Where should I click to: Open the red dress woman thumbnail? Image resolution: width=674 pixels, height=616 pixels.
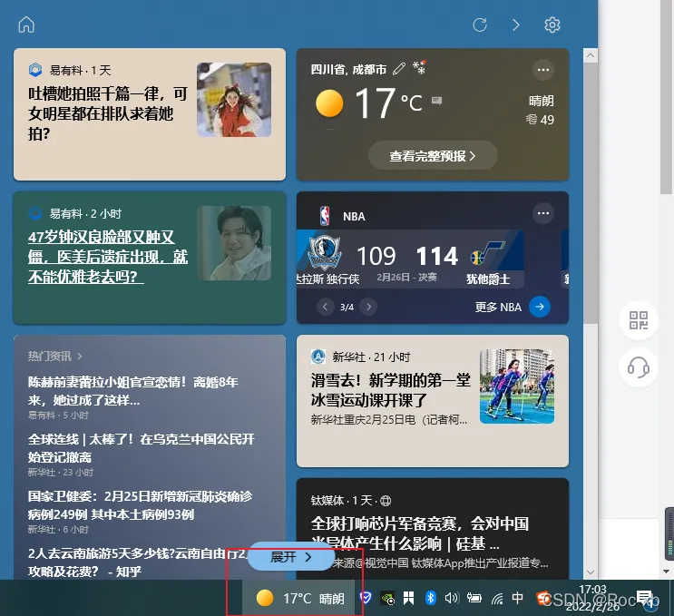click(234, 100)
